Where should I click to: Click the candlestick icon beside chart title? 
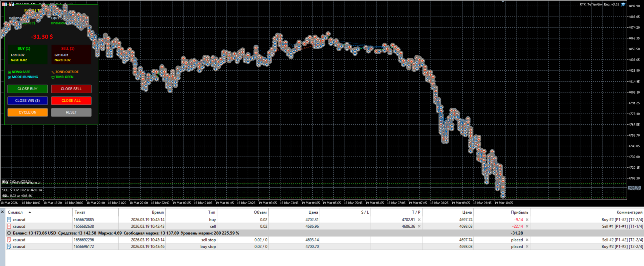pos(11,4)
